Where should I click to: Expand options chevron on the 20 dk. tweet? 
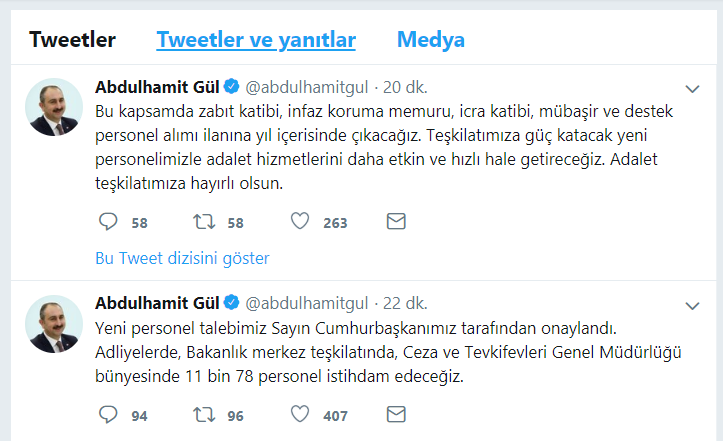pos(693,89)
